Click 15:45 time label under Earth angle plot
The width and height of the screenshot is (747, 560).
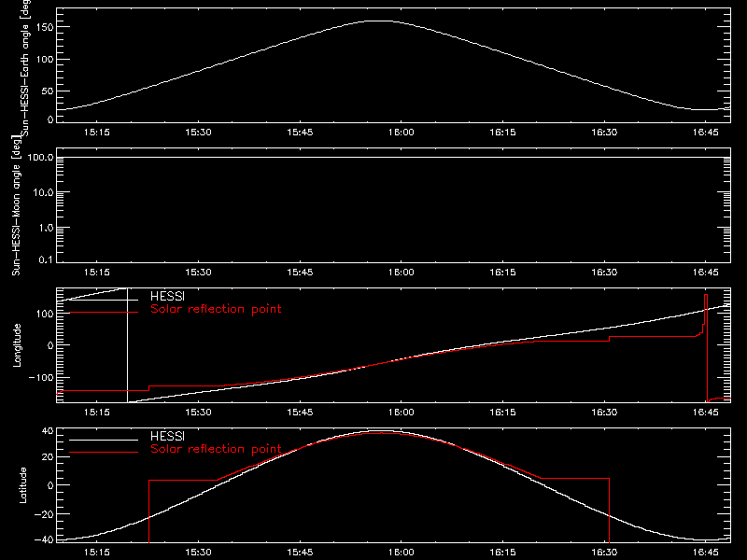(x=300, y=133)
